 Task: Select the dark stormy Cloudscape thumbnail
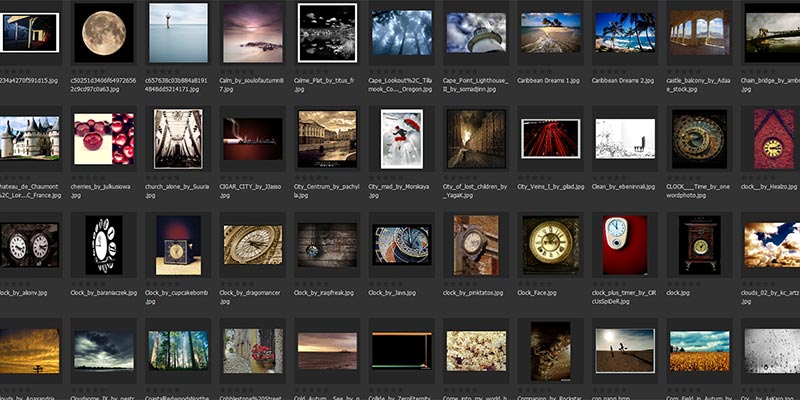point(104,350)
